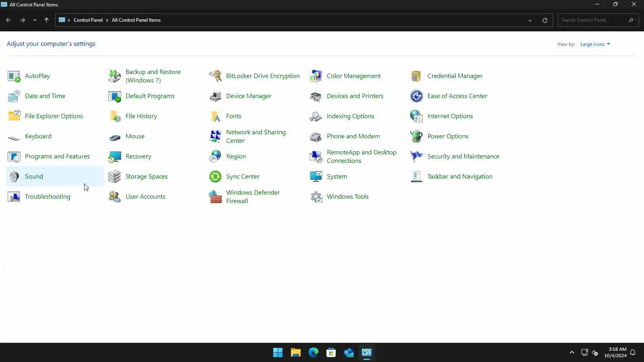Click the Back navigation arrow
This screenshot has height=362, width=644.
pos(8,20)
